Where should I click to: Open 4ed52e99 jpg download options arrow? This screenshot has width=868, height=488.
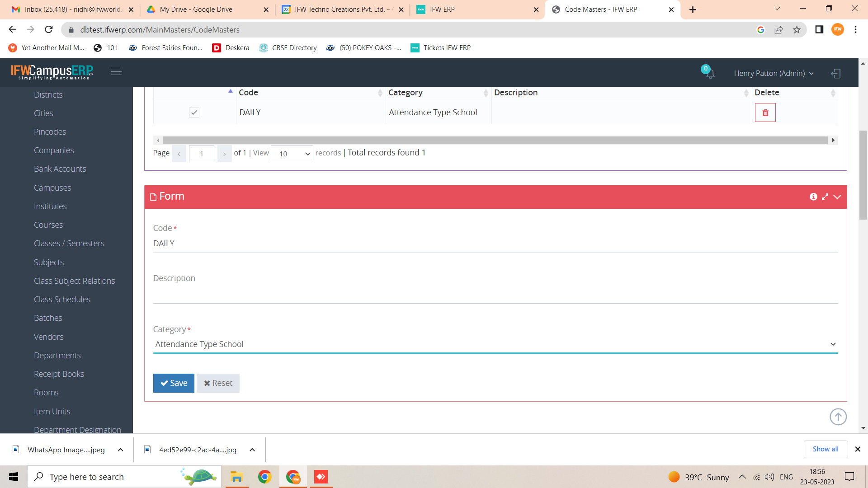(252, 450)
